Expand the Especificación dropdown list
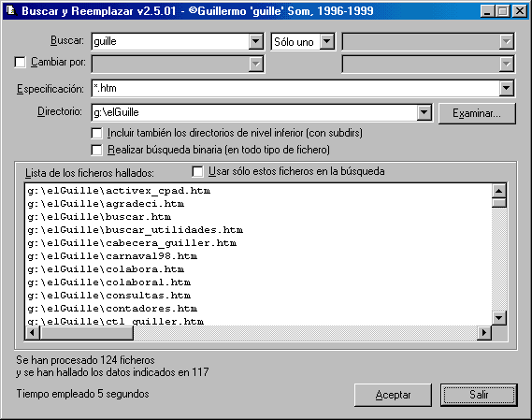Screen dimensions: 532x420 (506, 88)
